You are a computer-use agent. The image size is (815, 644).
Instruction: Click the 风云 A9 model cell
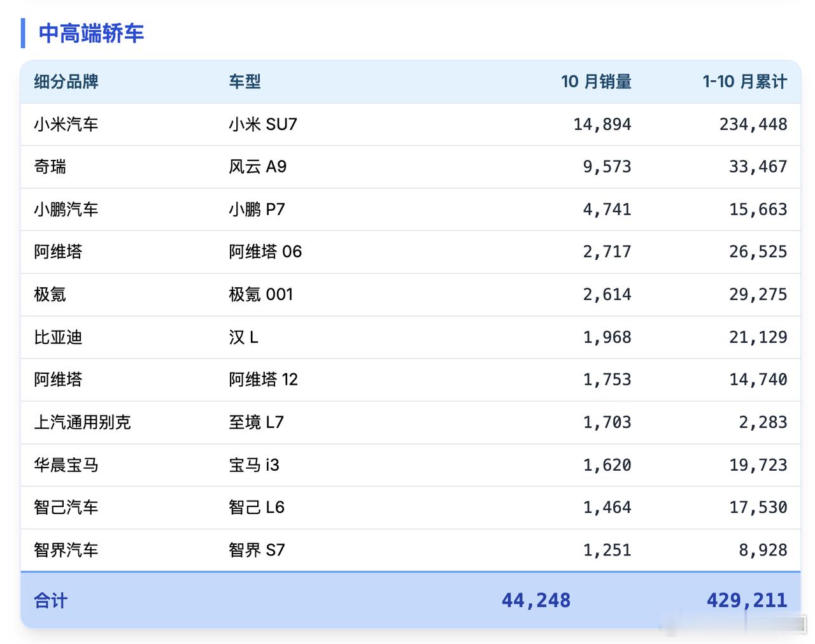pos(258,167)
